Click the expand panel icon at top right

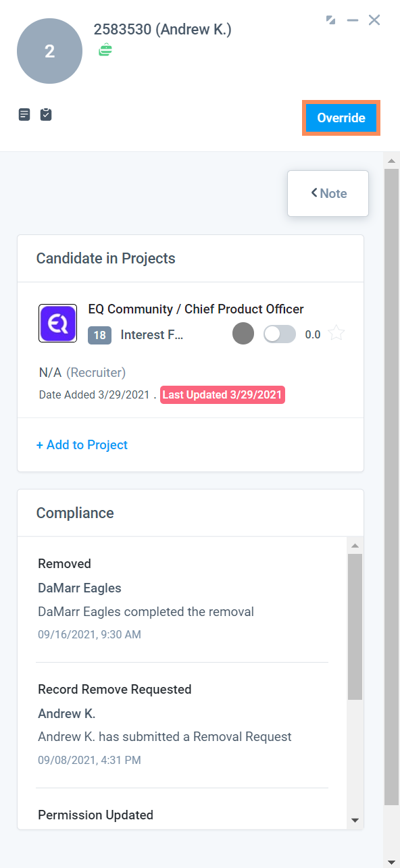(330, 20)
